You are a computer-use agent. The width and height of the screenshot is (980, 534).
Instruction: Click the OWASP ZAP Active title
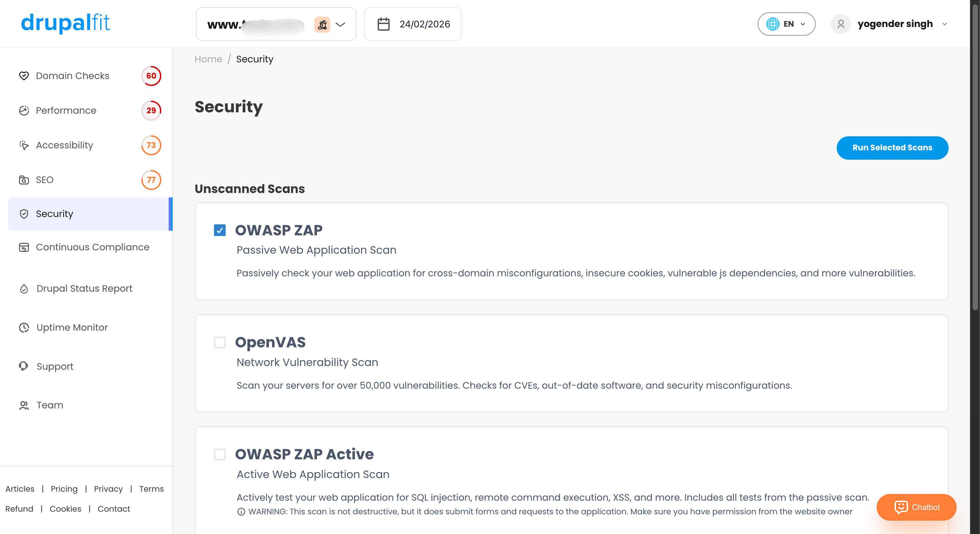(x=304, y=454)
